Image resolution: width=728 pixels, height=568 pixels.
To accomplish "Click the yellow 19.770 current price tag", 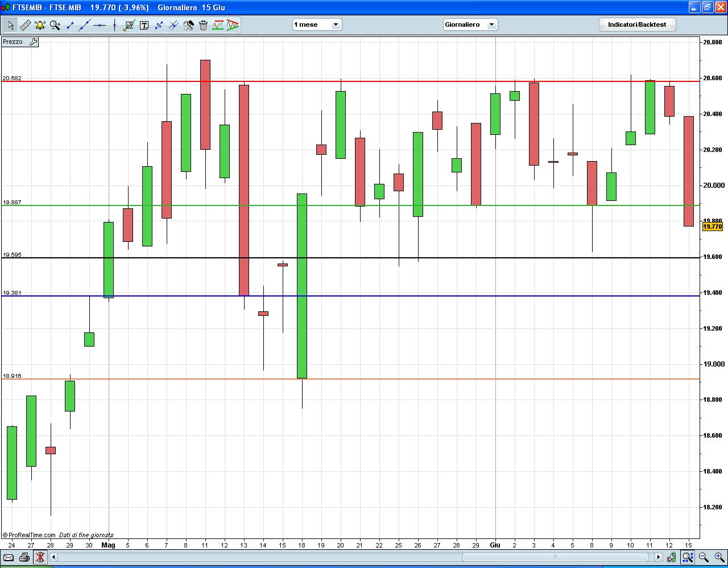I will (713, 227).
